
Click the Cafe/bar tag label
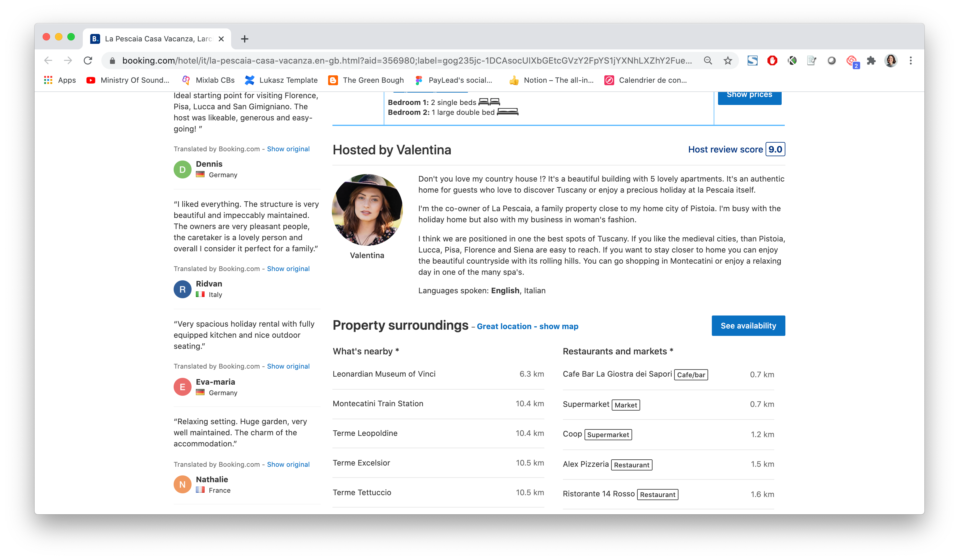click(691, 375)
